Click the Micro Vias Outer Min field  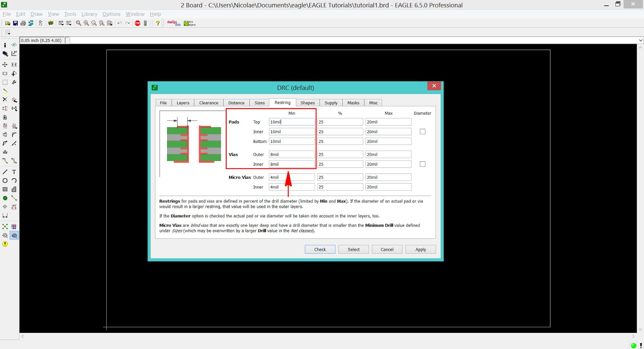click(x=292, y=177)
